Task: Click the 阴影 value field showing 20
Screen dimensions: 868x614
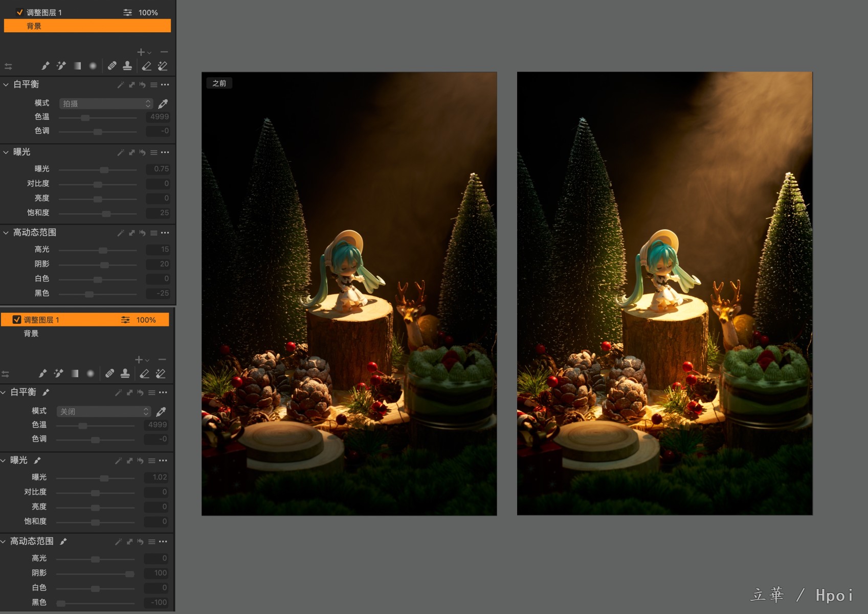Action: [158, 264]
